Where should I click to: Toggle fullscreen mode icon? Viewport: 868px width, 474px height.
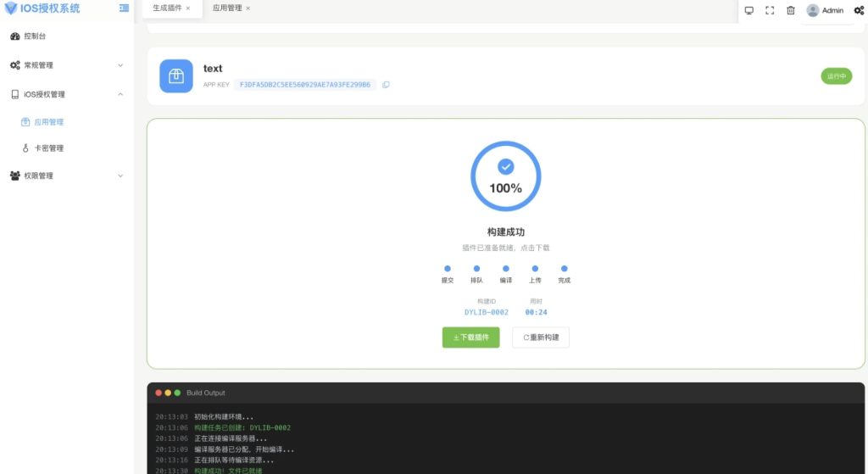[770, 10]
